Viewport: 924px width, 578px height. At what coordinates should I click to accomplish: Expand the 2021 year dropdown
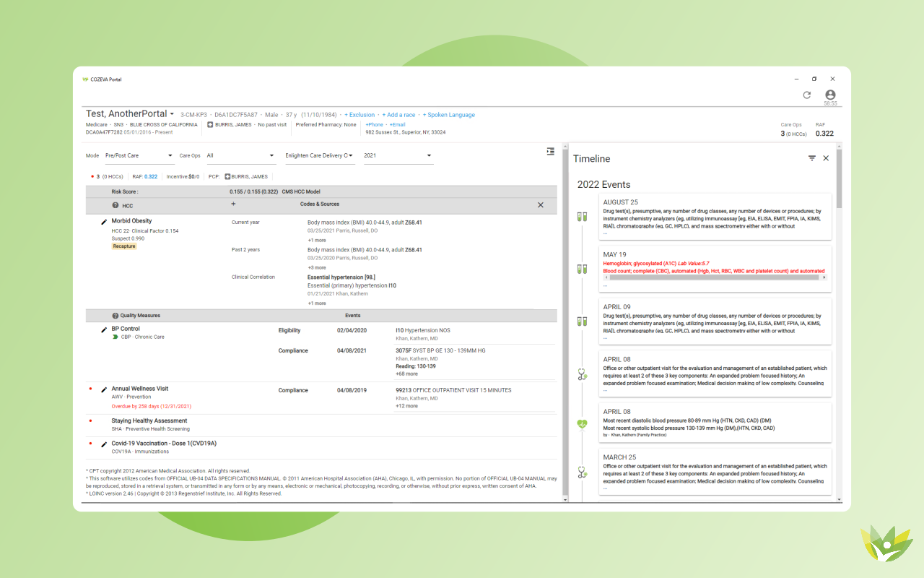click(x=398, y=155)
